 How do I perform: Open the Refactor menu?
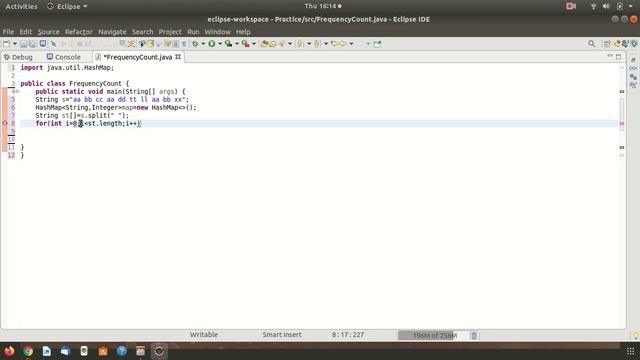[78, 32]
